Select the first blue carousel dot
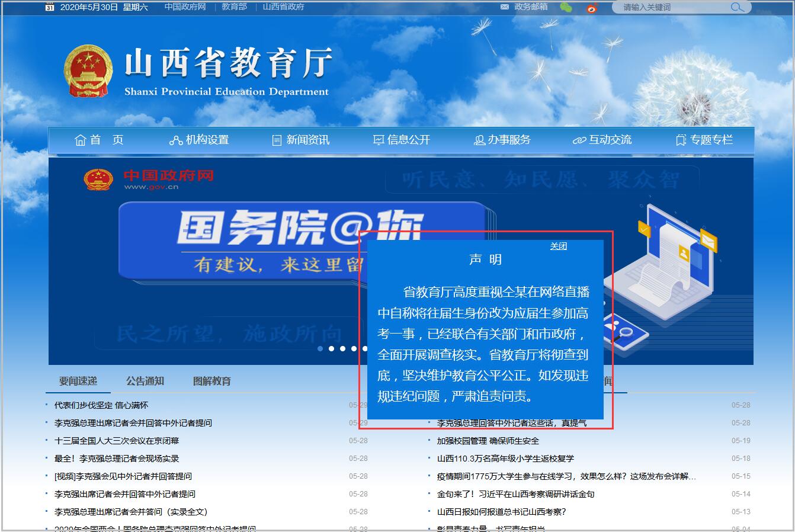Screen dimensions: 795x532 coord(320,348)
